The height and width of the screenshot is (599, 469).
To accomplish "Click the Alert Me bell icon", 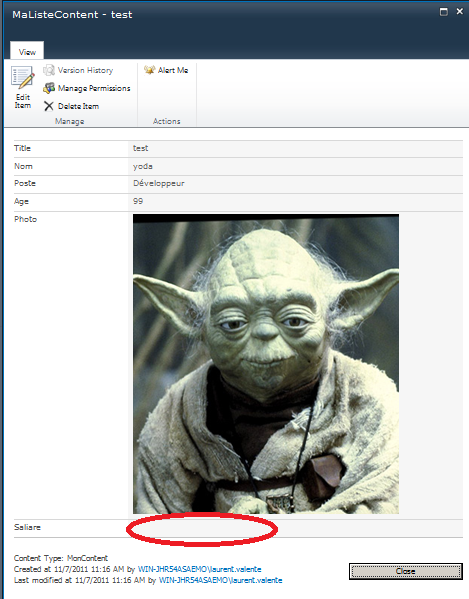I will [149, 70].
